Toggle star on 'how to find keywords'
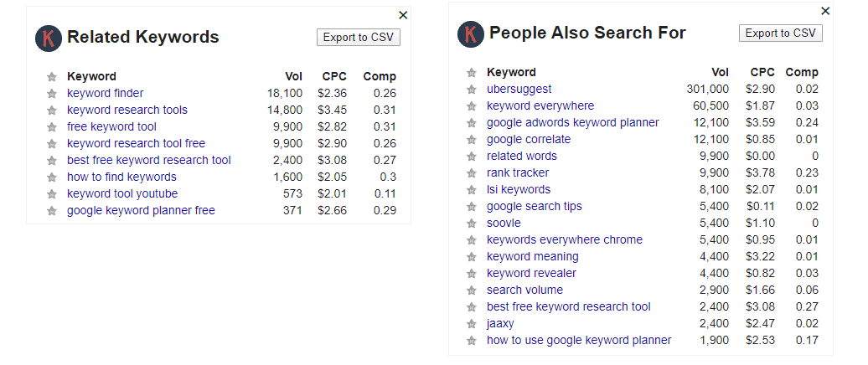The image size is (868, 365). point(52,177)
